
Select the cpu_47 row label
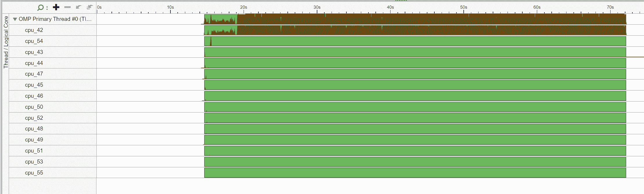pyautogui.click(x=34, y=74)
